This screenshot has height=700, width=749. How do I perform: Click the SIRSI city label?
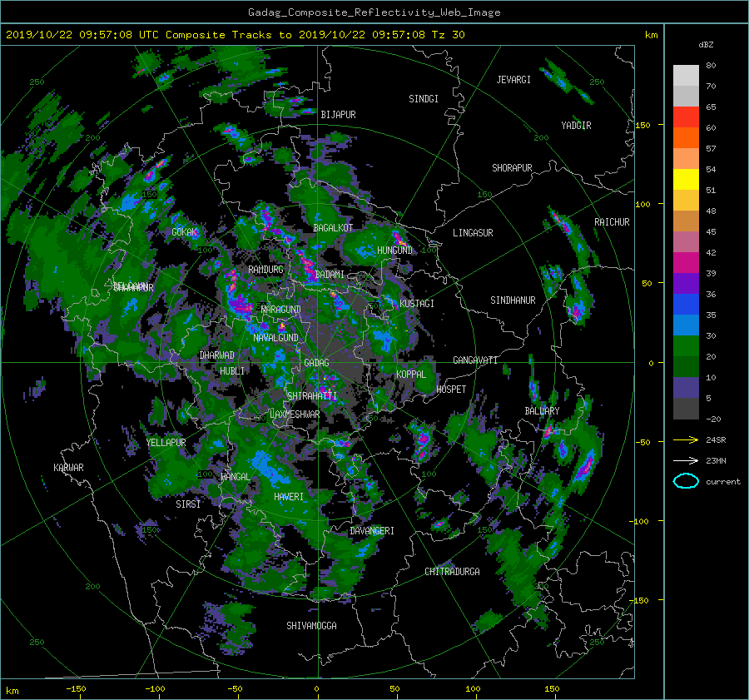point(188,504)
